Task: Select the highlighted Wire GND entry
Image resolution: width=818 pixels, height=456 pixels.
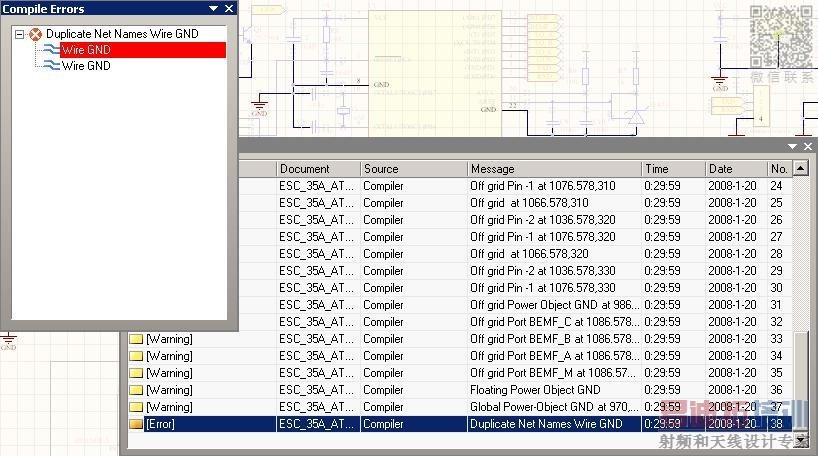Action: pos(143,50)
